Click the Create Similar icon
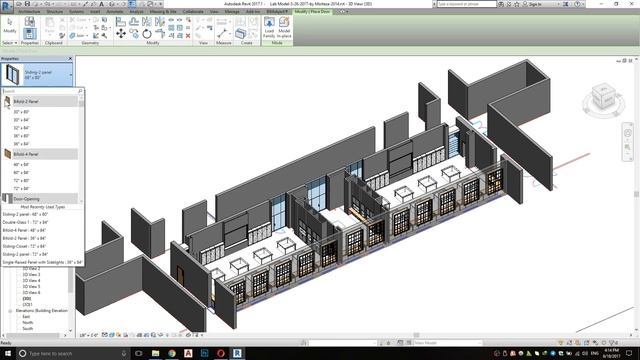640x360 pixels. 241,33
